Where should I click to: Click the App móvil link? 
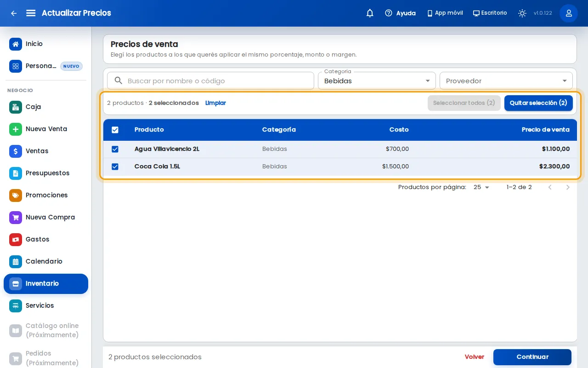pos(445,13)
